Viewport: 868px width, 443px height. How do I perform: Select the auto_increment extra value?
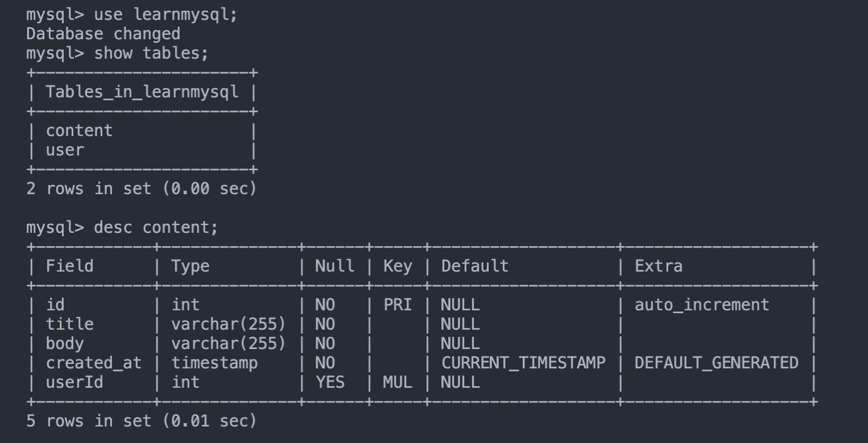pyautogui.click(x=701, y=305)
